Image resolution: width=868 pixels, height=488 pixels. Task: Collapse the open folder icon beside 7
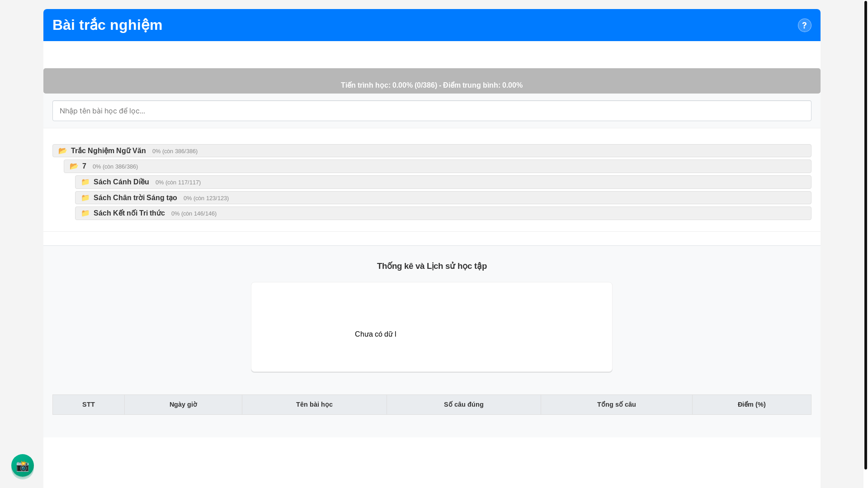[x=74, y=166]
